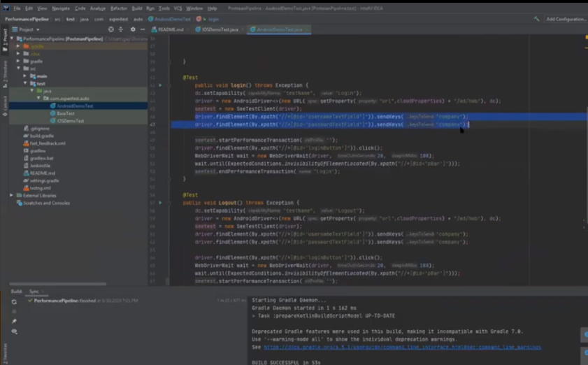
Task: Click the pin tab icon in Build panel
Action: pyautogui.click(x=14, y=322)
